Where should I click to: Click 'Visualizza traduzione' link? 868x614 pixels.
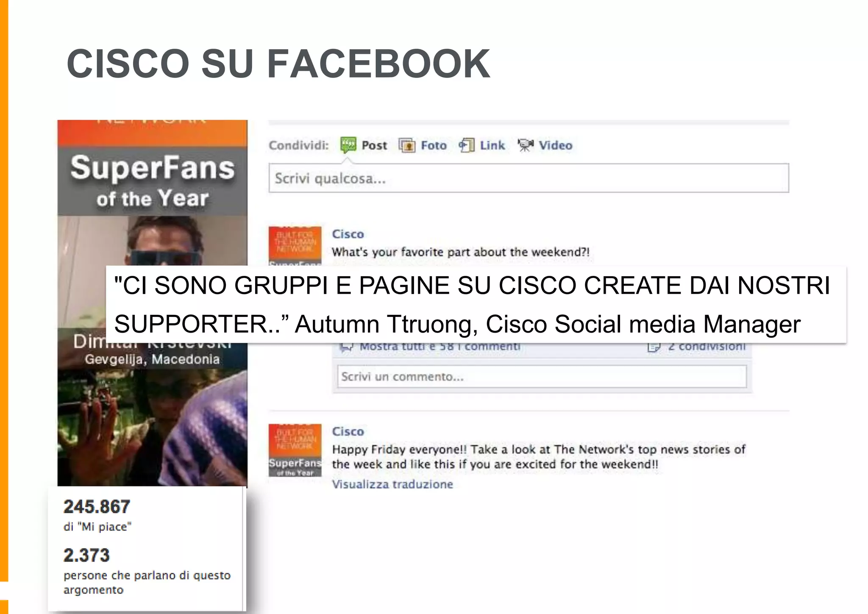[x=392, y=484]
